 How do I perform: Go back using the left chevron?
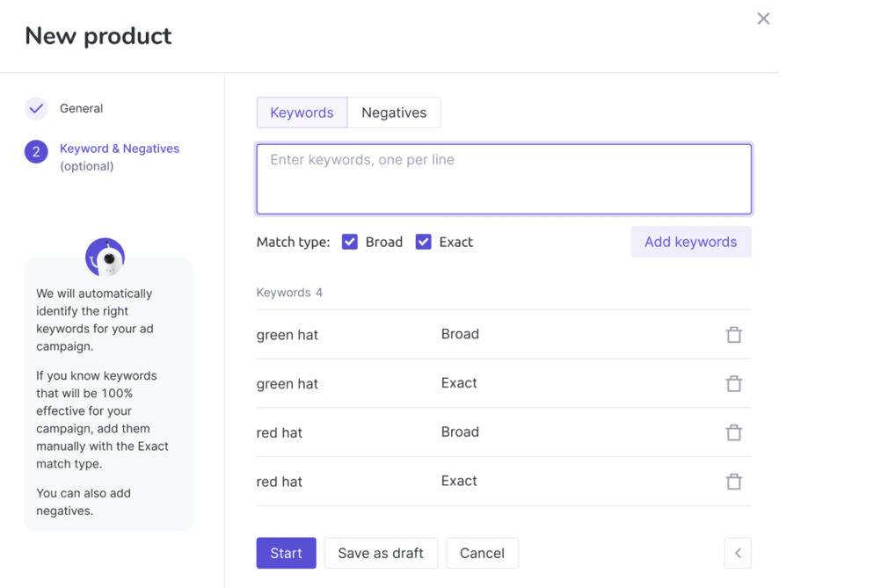[x=738, y=553]
